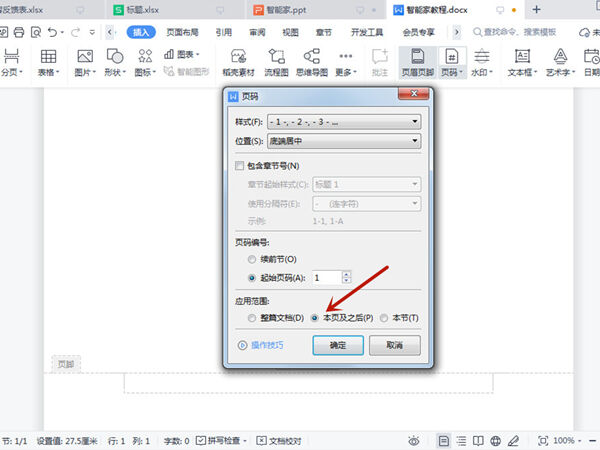Click the pen/writing mode icon in status bar
The height and width of the screenshot is (450, 600).
pyautogui.click(x=514, y=441)
